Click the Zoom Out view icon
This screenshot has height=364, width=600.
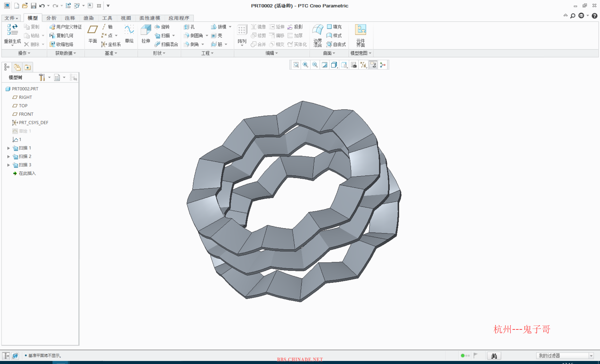click(x=315, y=65)
